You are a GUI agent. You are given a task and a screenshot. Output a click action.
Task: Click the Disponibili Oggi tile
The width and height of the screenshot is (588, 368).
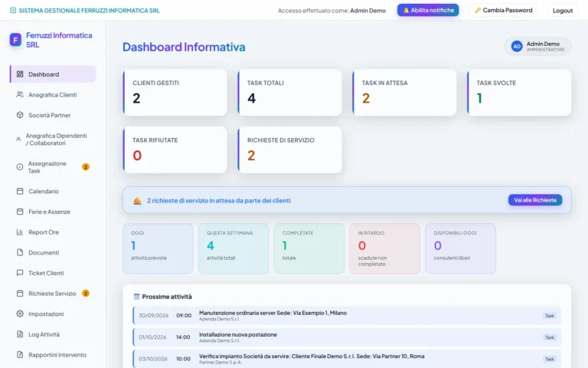460,248
